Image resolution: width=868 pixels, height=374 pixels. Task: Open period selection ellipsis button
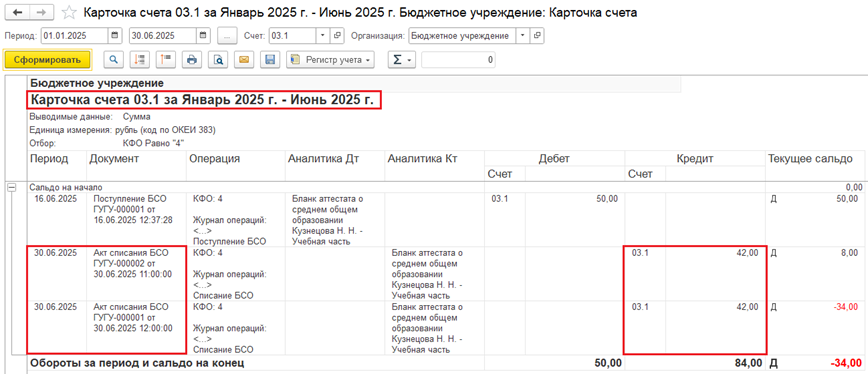[x=227, y=36]
